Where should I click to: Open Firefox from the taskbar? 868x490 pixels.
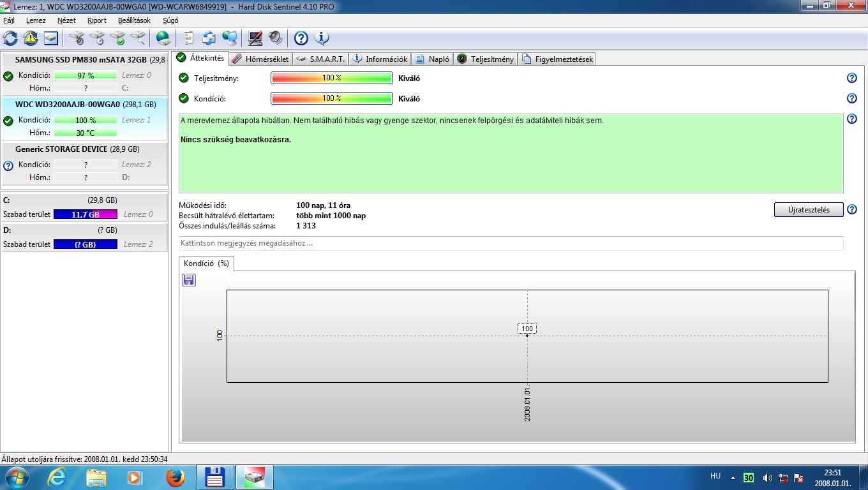[175, 477]
